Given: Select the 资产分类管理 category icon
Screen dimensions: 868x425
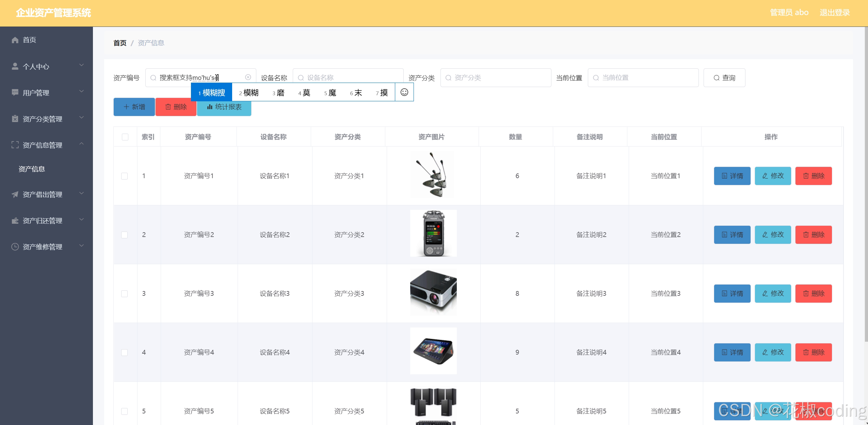Looking at the screenshot, I should point(15,119).
